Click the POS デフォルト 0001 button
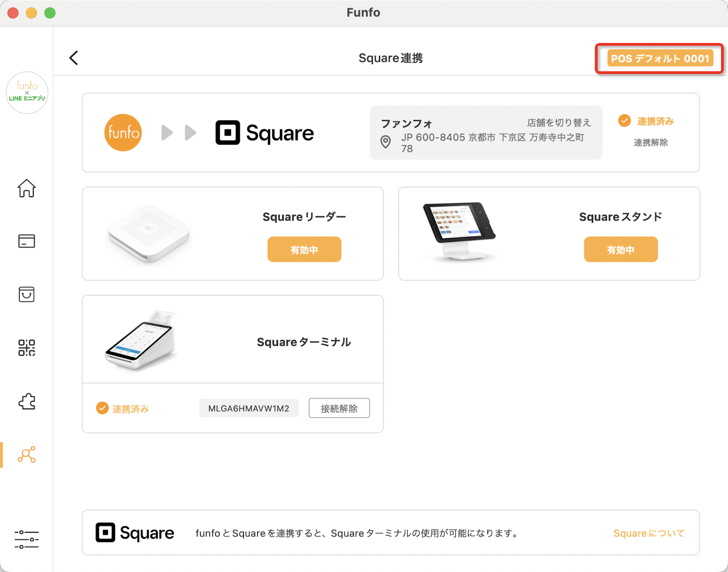 [x=660, y=58]
